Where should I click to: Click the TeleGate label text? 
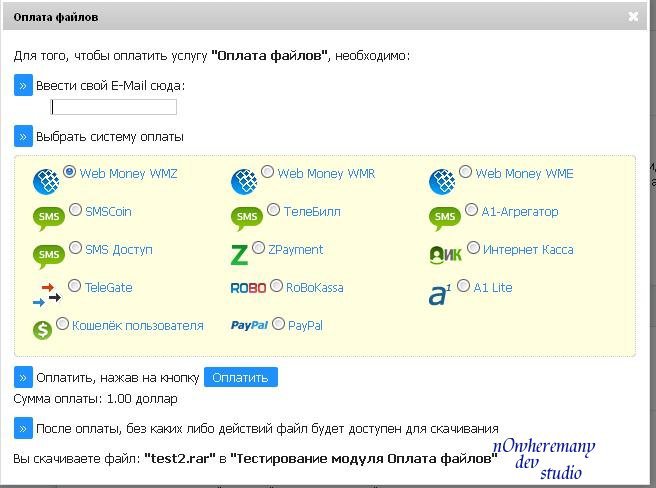[x=109, y=288]
